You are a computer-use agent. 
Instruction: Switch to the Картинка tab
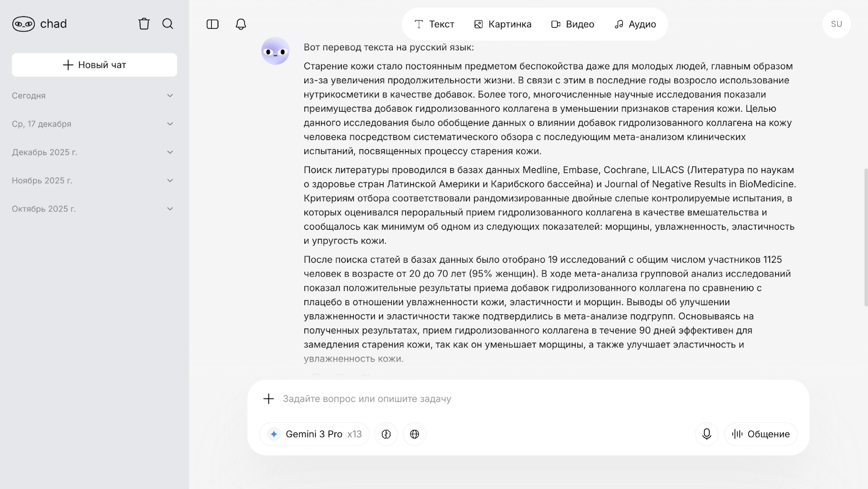tap(502, 24)
